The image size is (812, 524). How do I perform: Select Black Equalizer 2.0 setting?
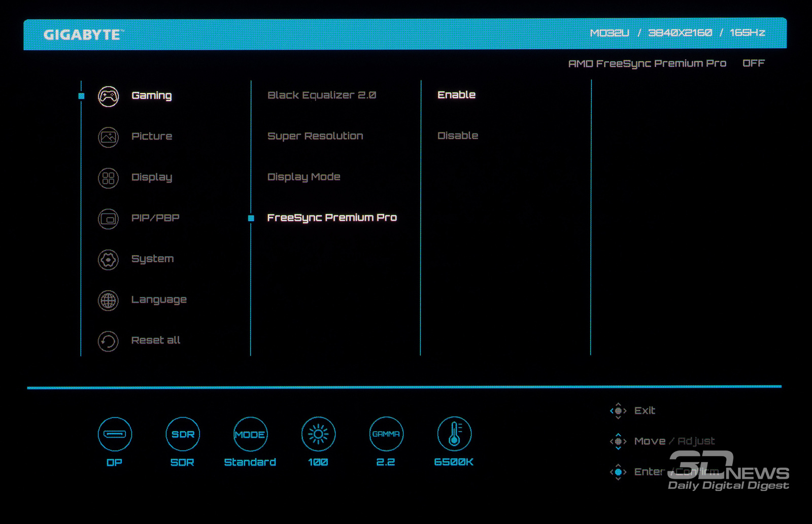(x=322, y=95)
